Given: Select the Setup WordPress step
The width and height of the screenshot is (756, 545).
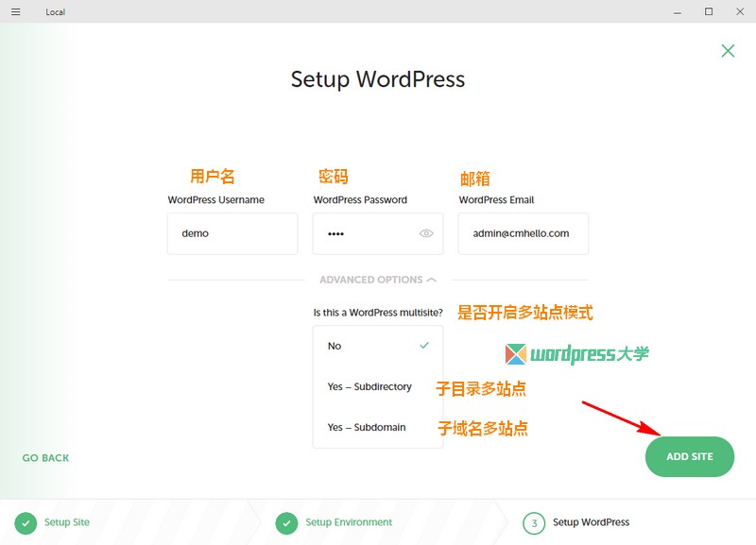Looking at the screenshot, I should 591,522.
